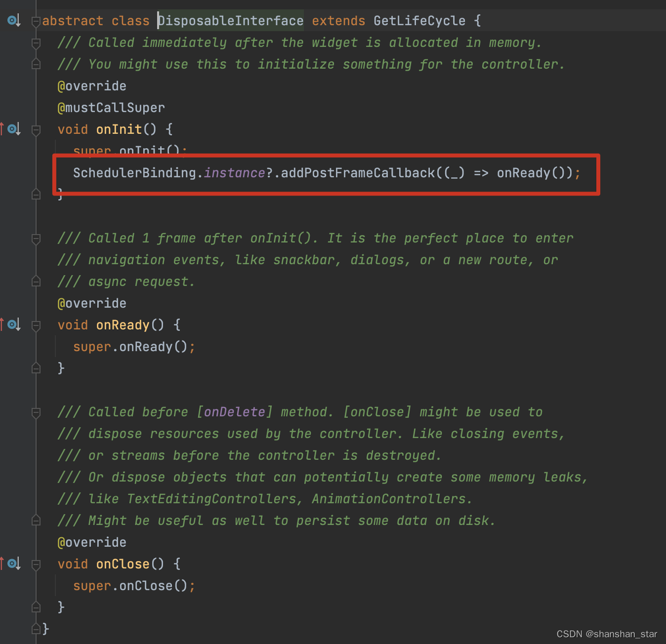Click the onClose method name in declaration

(123, 564)
